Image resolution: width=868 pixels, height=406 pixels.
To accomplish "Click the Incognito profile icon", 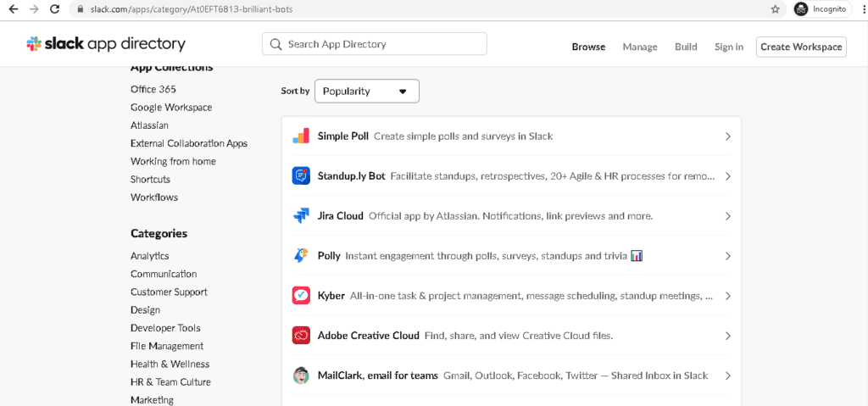I will (x=801, y=9).
